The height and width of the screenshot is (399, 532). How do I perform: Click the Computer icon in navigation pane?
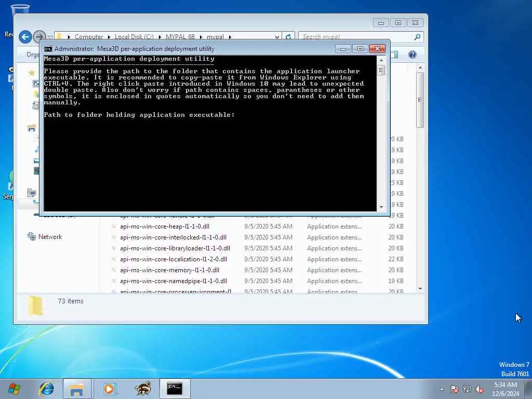pyautogui.click(x=32, y=193)
